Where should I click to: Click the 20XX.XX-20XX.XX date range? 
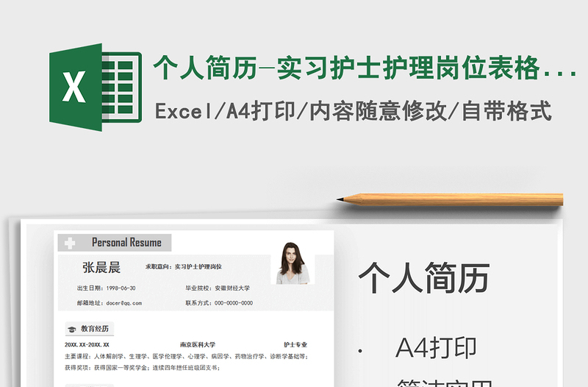pos(87,344)
